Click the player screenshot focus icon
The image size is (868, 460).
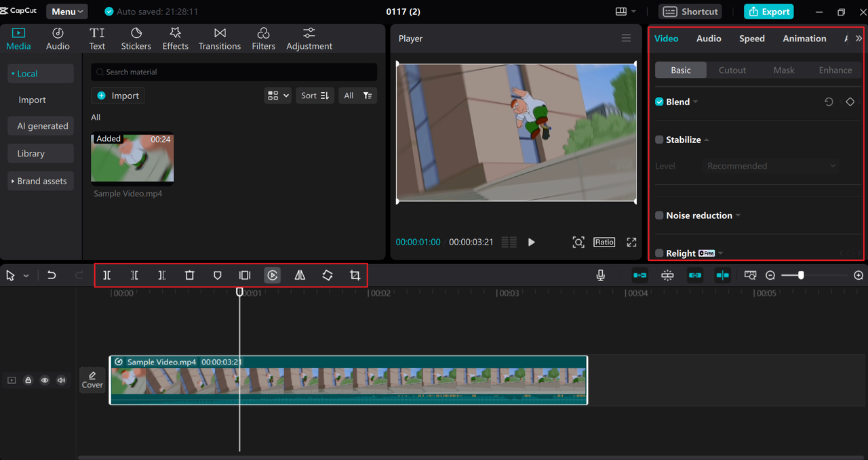pos(578,242)
